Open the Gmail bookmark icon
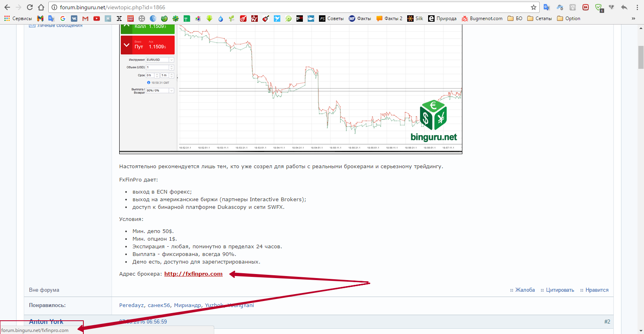The height and width of the screenshot is (334, 644). [x=85, y=19]
